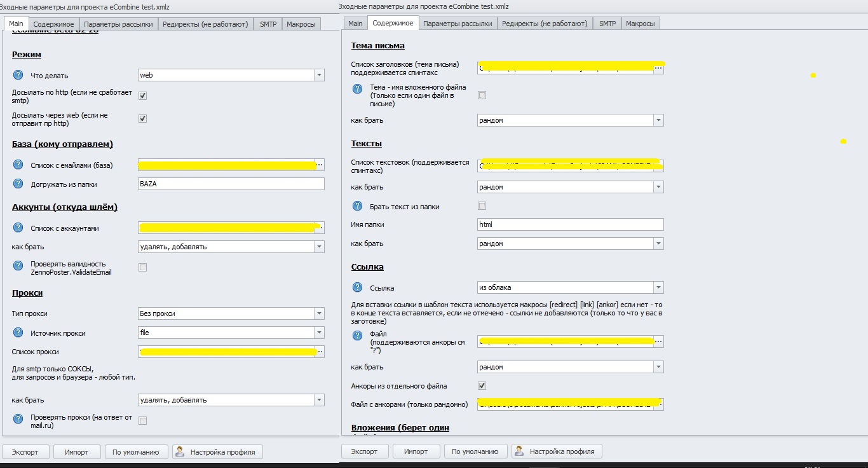Open как брать dropdown under Прокси
This screenshot has height=468, width=868.
coord(231,400)
